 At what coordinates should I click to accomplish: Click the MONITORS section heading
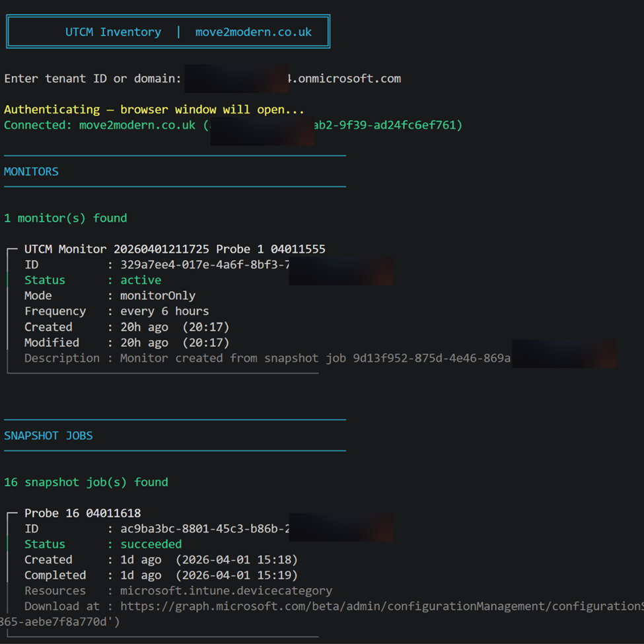pyautogui.click(x=31, y=172)
